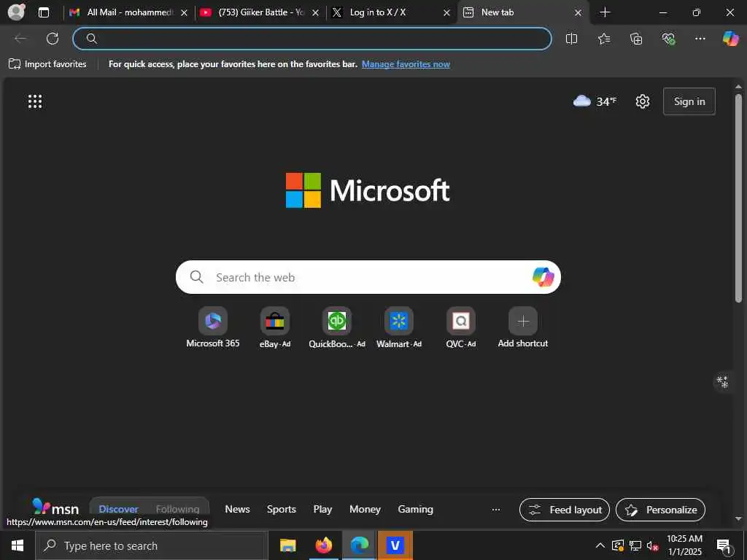Select the Discover feed tab
The image size is (747, 560).
coord(118,509)
